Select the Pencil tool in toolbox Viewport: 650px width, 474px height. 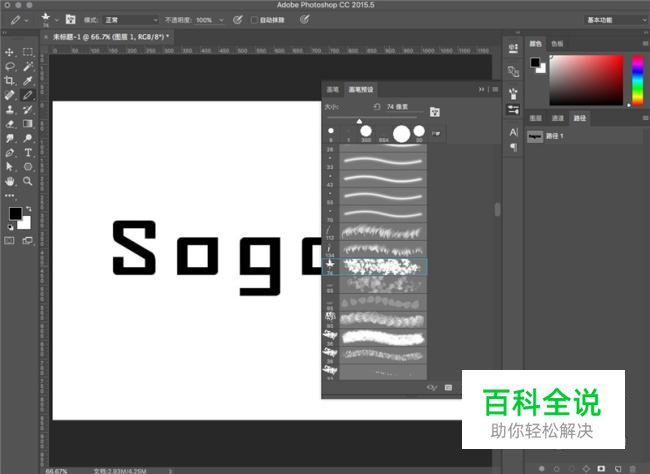[x=28, y=95]
